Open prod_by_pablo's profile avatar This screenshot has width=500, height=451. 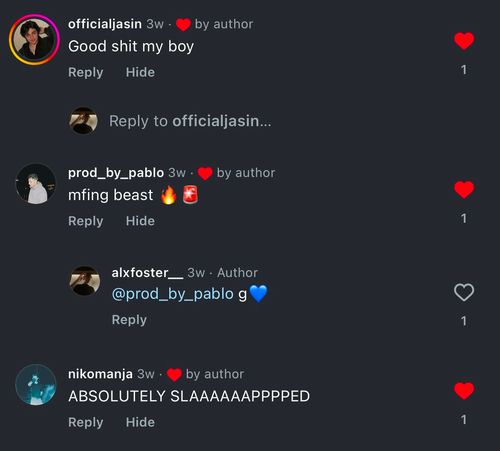pyautogui.click(x=36, y=184)
